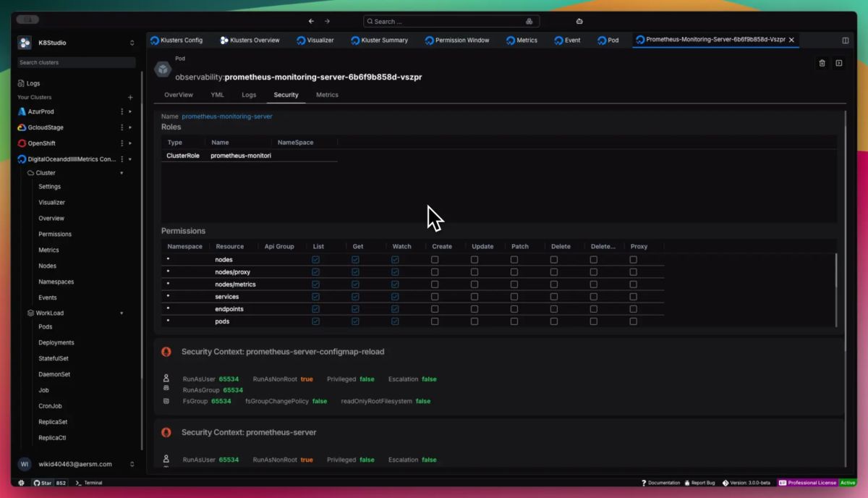
Task: Open K8Studio workspace switcher dropdown
Action: point(132,43)
